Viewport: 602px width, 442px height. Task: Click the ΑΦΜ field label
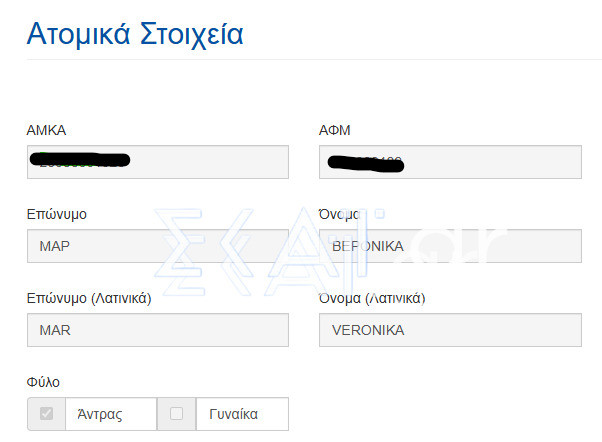(x=335, y=130)
